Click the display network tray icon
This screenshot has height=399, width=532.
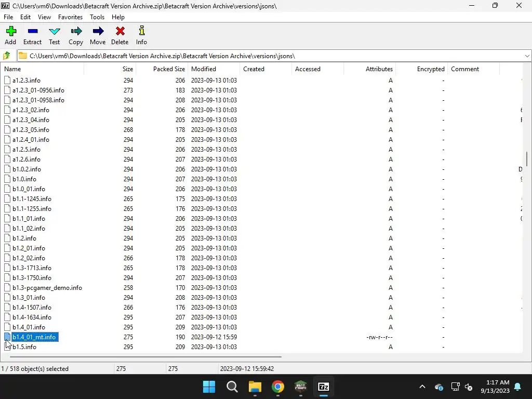click(x=455, y=387)
